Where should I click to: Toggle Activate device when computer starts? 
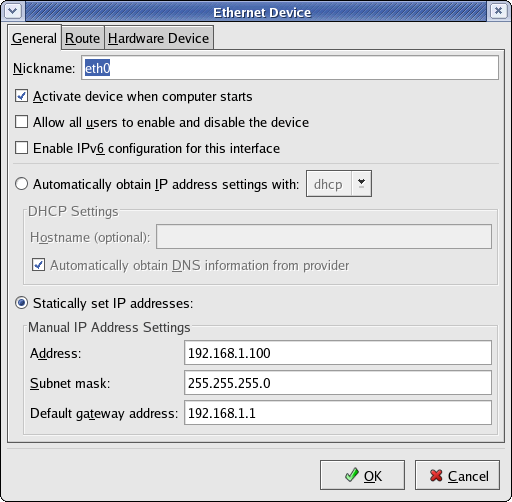(21, 96)
